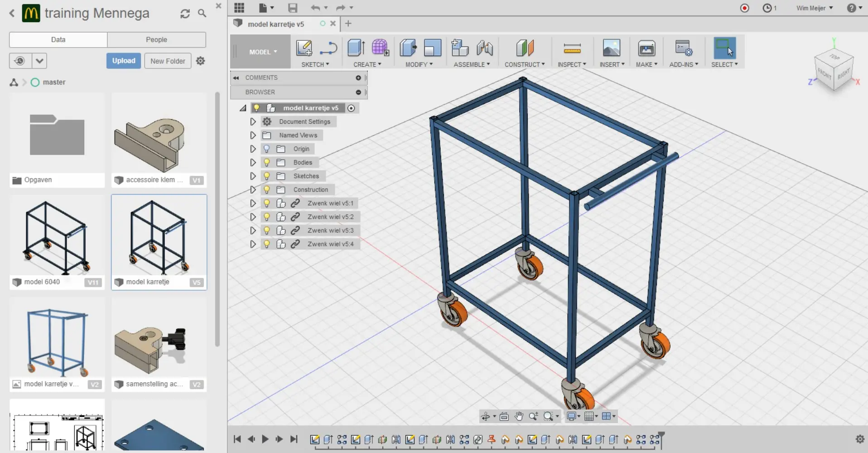Refresh the data panel
Image resolution: width=868 pixels, height=453 pixels.
point(185,14)
